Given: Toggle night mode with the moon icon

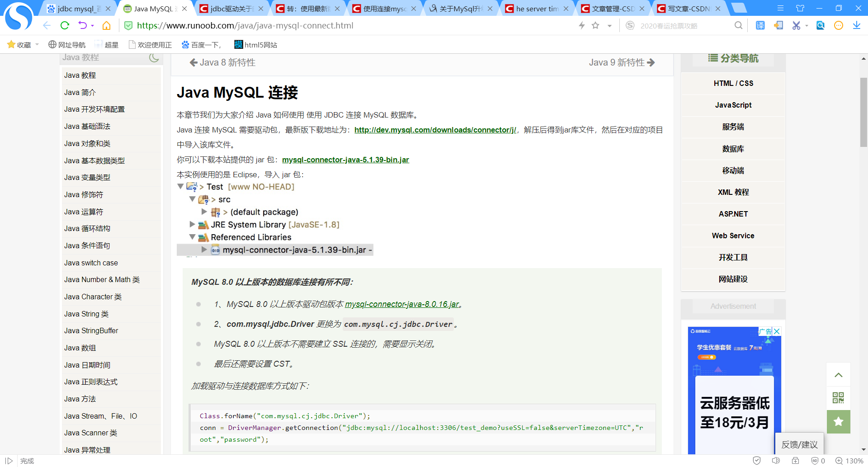Looking at the screenshot, I should tap(154, 57).
